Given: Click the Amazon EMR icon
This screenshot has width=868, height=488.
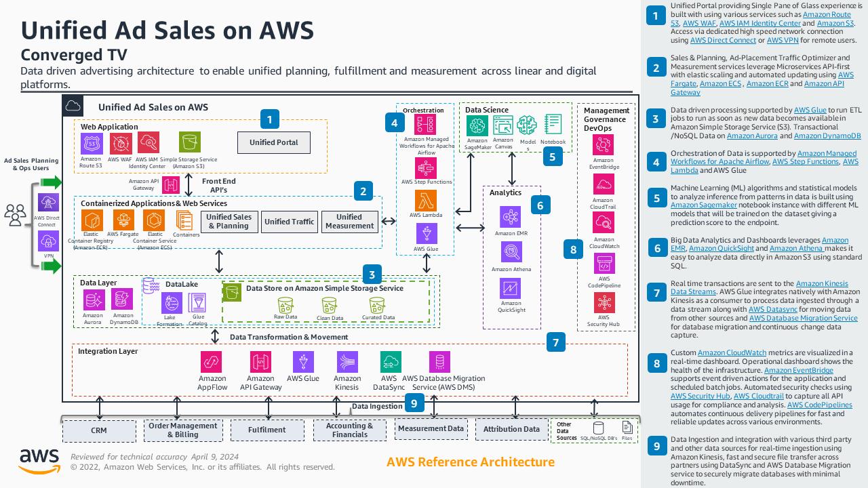Looking at the screenshot, I should [511, 217].
